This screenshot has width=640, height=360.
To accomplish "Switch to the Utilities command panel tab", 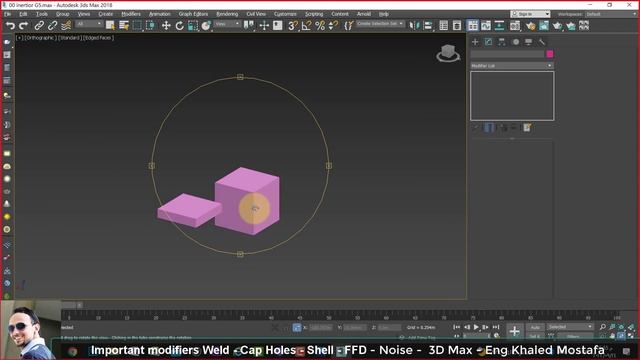I will (x=542, y=42).
